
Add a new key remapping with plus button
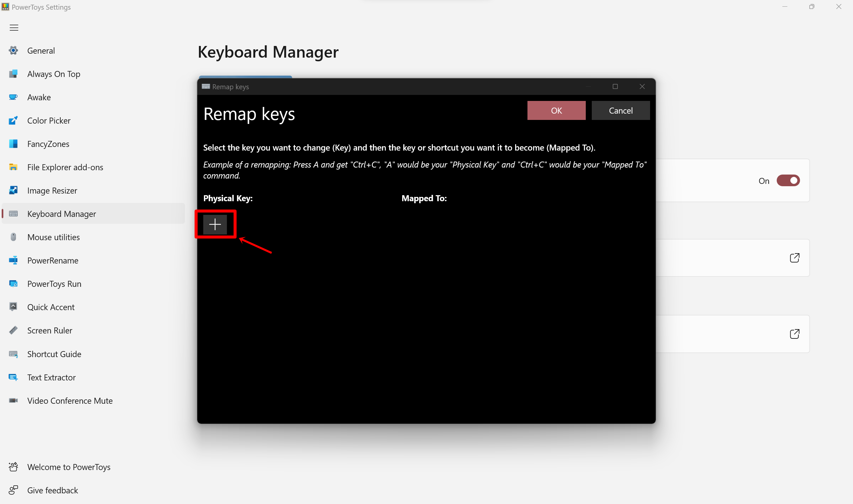(x=215, y=224)
